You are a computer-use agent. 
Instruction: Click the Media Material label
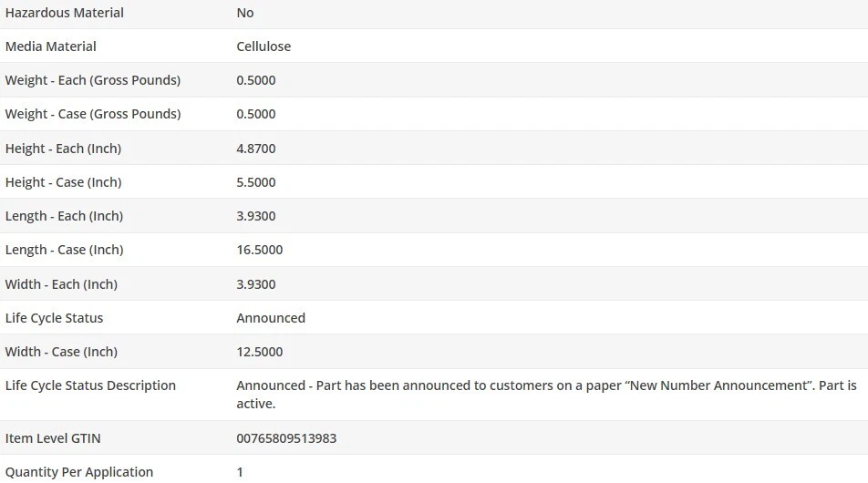(x=51, y=46)
